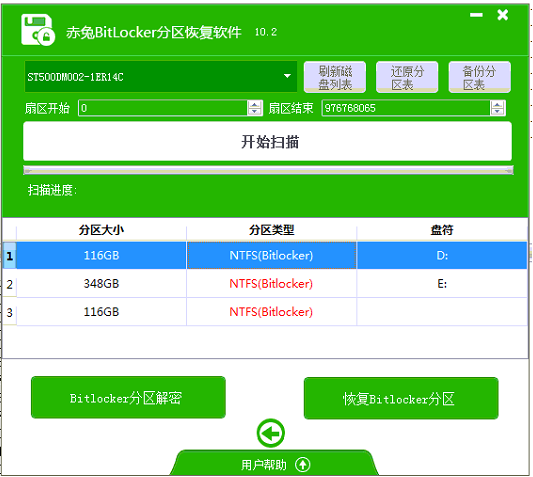Select the third 116GB partition row
Viewport: 533px width, 477px height.
265,312
